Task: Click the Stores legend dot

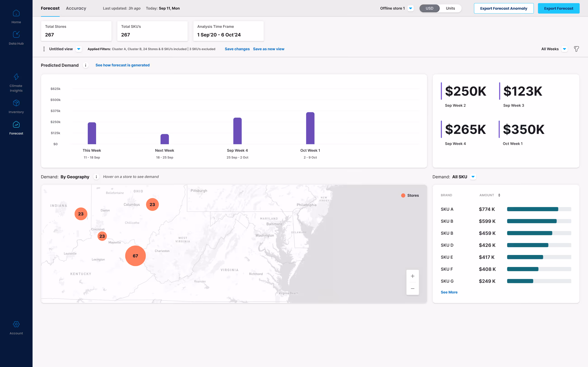Action: (403, 195)
